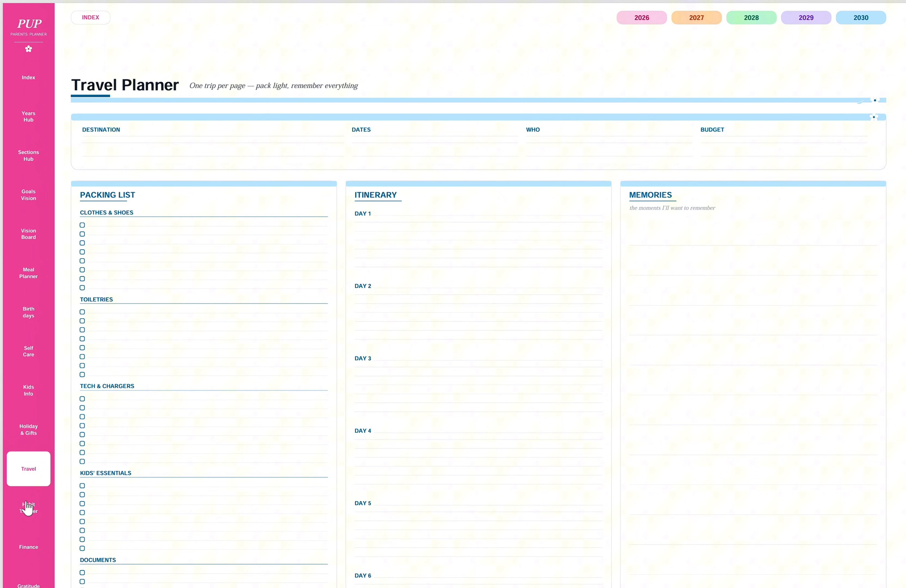Check the last Clothes & Shoes checkbox

click(82, 288)
